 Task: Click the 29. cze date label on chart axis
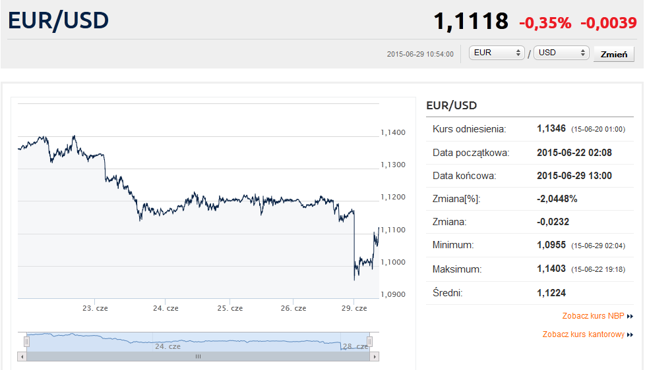354,308
